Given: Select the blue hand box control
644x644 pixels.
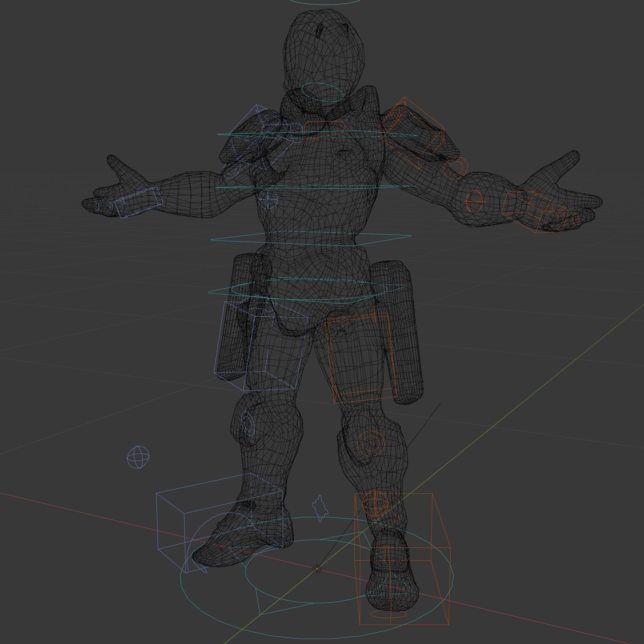Looking at the screenshot, I should [x=138, y=203].
